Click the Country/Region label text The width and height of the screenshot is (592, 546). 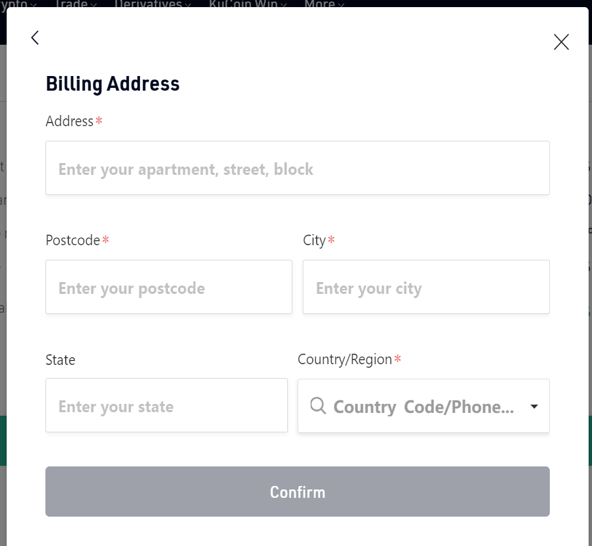345,360
